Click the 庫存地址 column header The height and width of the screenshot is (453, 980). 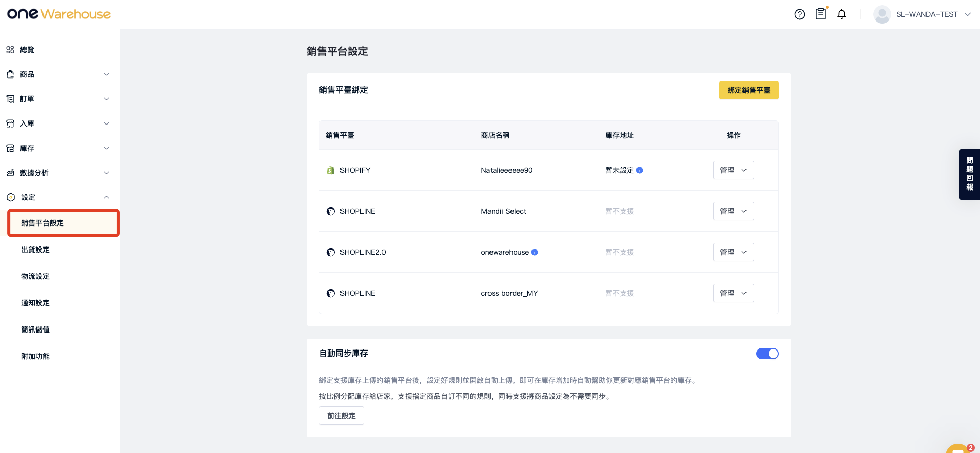pos(620,135)
